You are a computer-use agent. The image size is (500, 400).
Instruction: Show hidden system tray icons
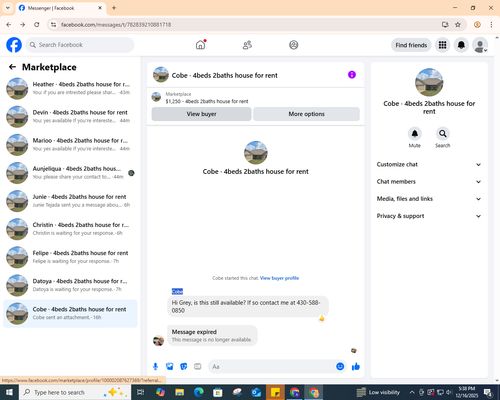(x=412, y=392)
